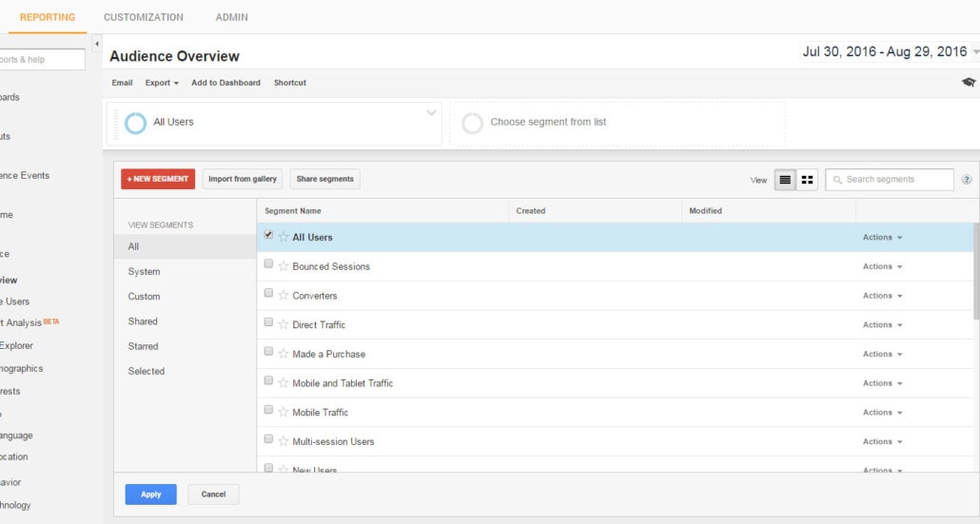This screenshot has height=524, width=980.
Task: Switch to list view of segments
Action: (785, 180)
